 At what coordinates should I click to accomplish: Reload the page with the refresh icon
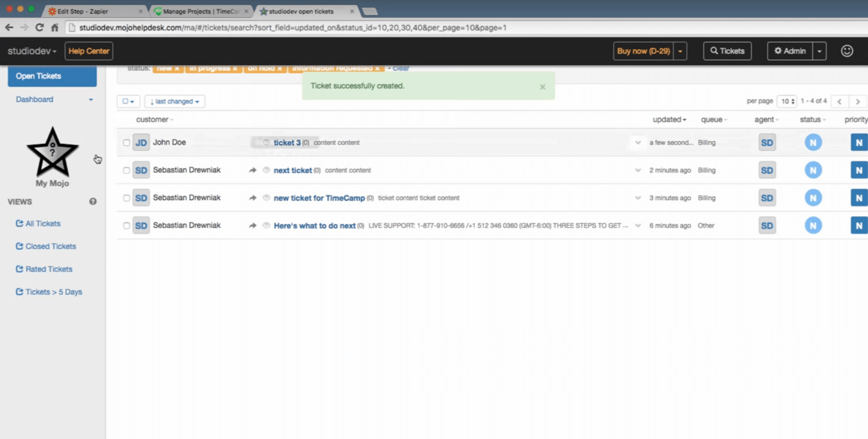(40, 27)
